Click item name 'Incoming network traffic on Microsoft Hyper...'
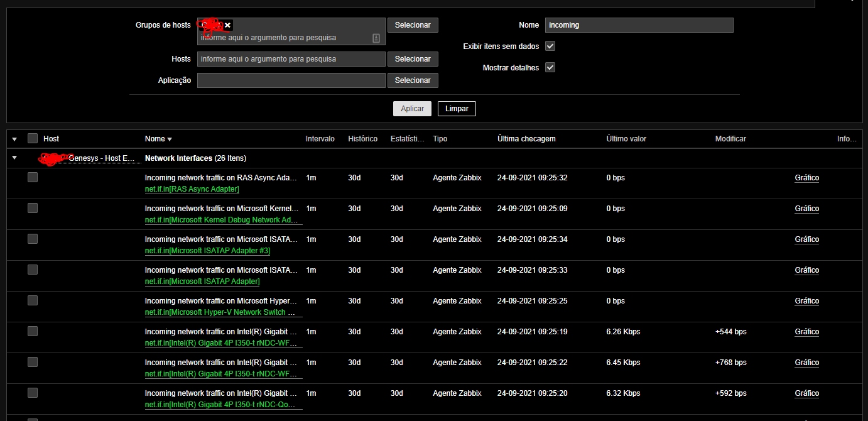The width and height of the screenshot is (868, 421). (x=222, y=301)
